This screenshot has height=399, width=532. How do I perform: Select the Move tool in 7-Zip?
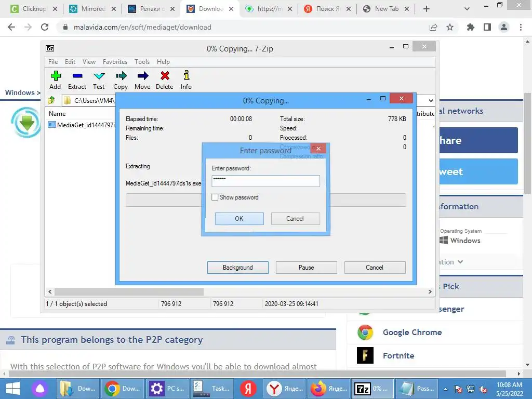tap(142, 80)
